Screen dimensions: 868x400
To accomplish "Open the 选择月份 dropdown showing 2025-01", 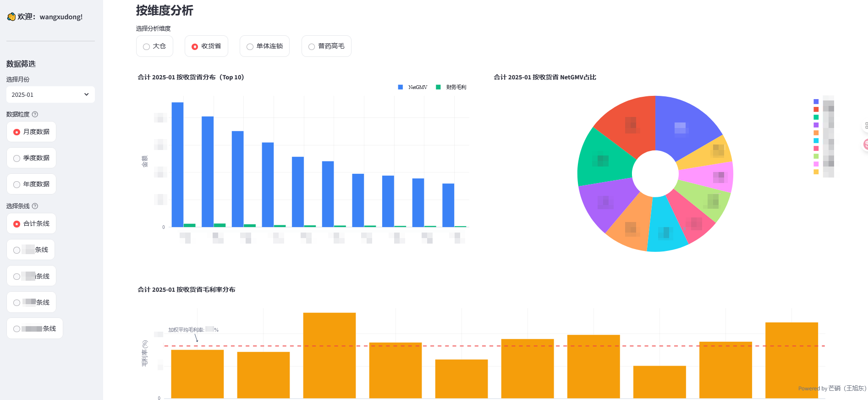I will click(x=50, y=94).
